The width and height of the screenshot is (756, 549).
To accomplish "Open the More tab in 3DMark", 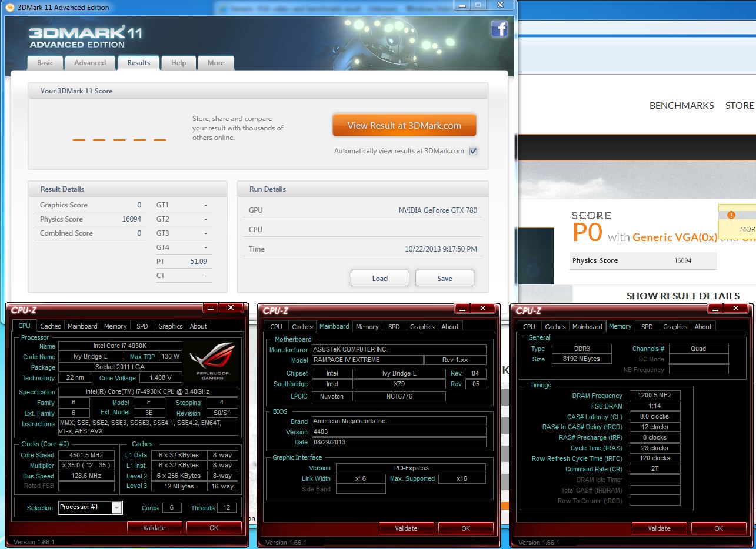I will tap(216, 63).
